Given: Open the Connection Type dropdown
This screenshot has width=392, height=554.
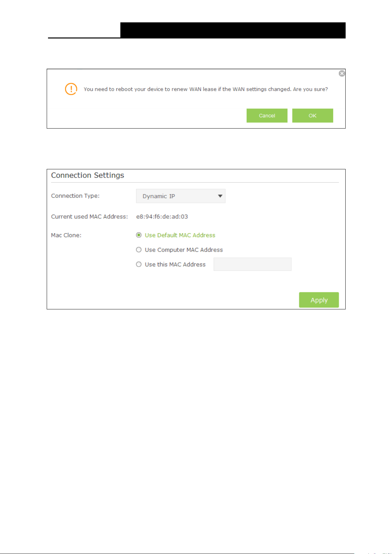Looking at the screenshot, I should 181,196.
